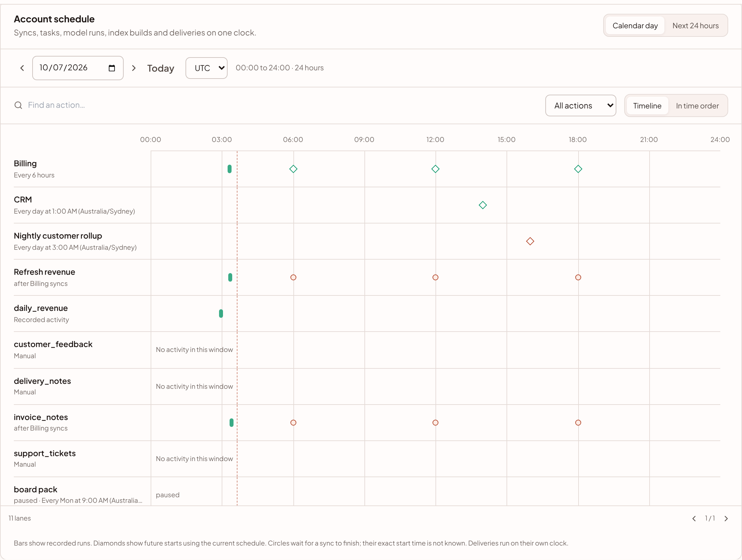Select the CRM lane label
The width and height of the screenshot is (742, 560).
[x=23, y=200]
